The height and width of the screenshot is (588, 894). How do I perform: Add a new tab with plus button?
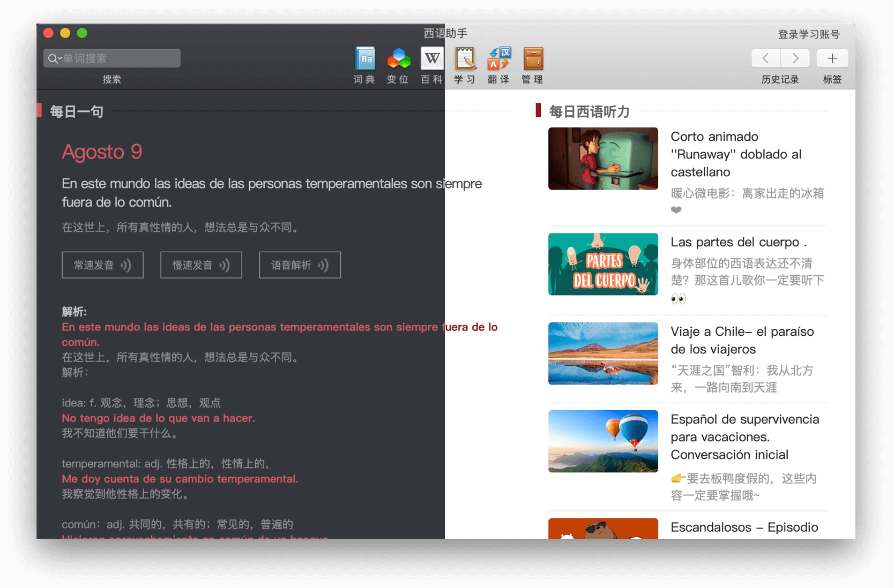pyautogui.click(x=832, y=58)
